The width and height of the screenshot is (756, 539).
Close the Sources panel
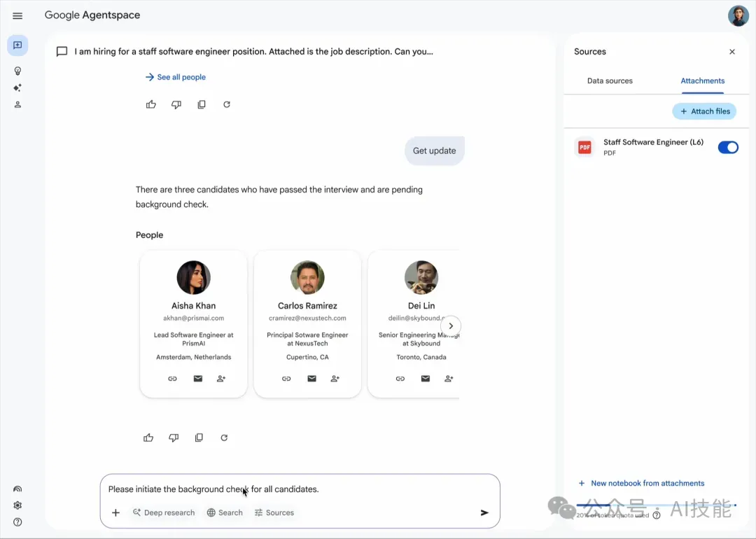coord(732,52)
